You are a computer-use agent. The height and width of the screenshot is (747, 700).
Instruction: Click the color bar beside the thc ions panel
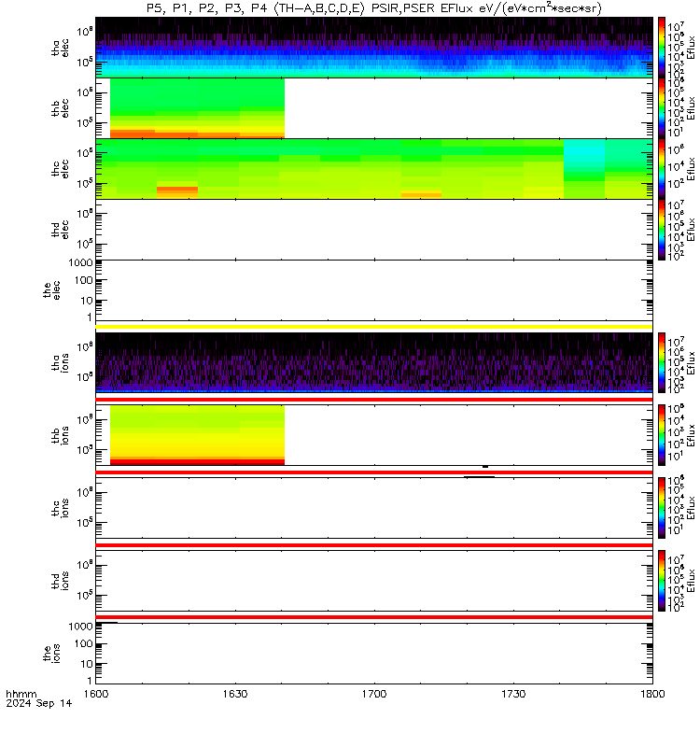(662, 508)
